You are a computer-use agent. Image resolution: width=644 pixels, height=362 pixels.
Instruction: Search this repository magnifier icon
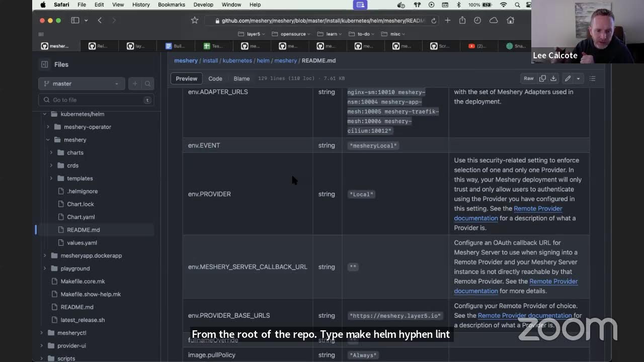[148, 83]
